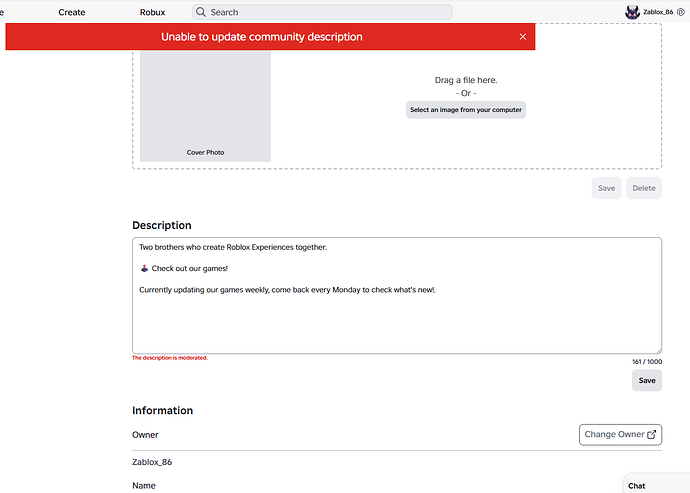Click the search magnifier icon
Image resolution: width=690 pixels, height=493 pixels.
tap(201, 12)
